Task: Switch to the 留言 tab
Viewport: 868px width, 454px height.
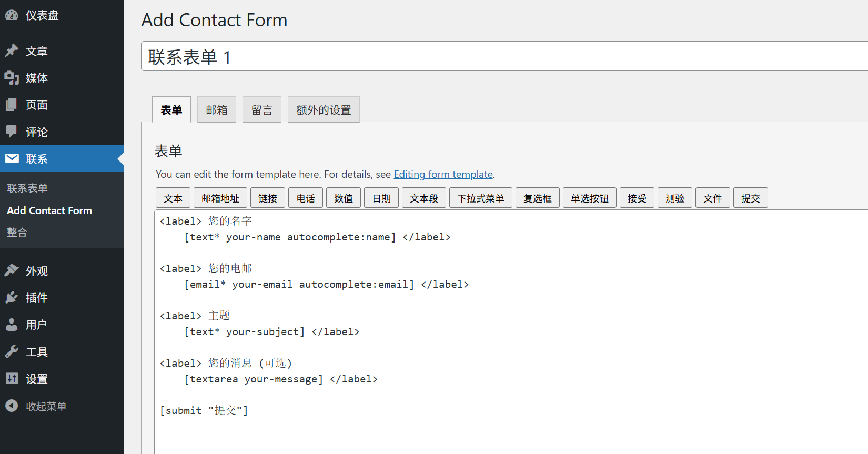Action: click(x=262, y=109)
